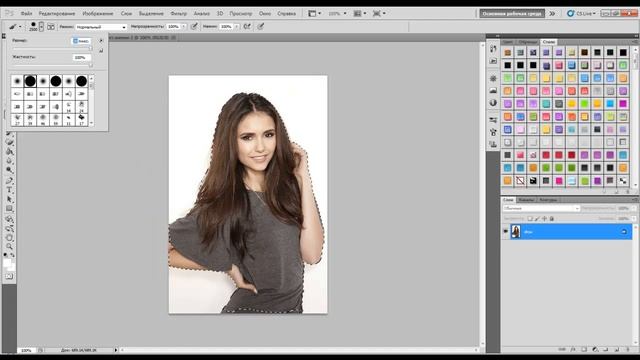
Task: Open the brush picker flyout menu arrow
Action: 101,40
